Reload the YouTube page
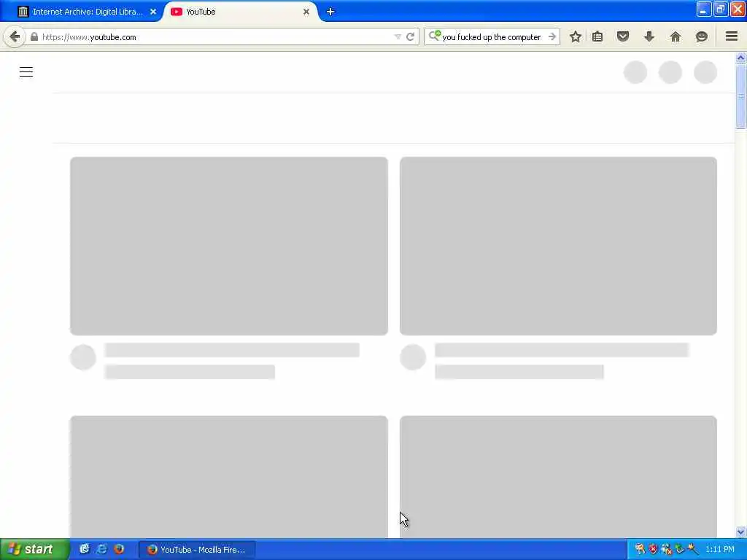The image size is (747, 560). (410, 36)
